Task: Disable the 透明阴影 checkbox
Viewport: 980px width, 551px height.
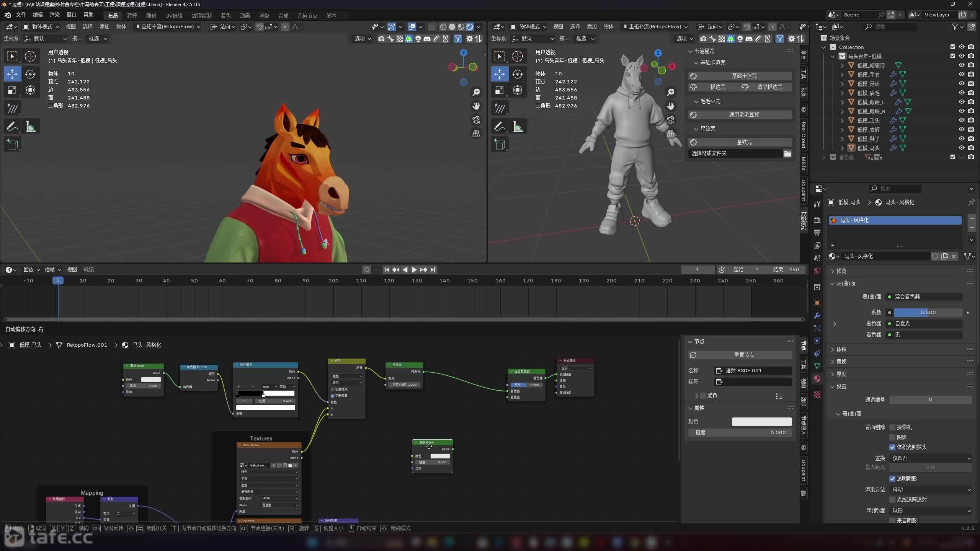Action: [892, 478]
